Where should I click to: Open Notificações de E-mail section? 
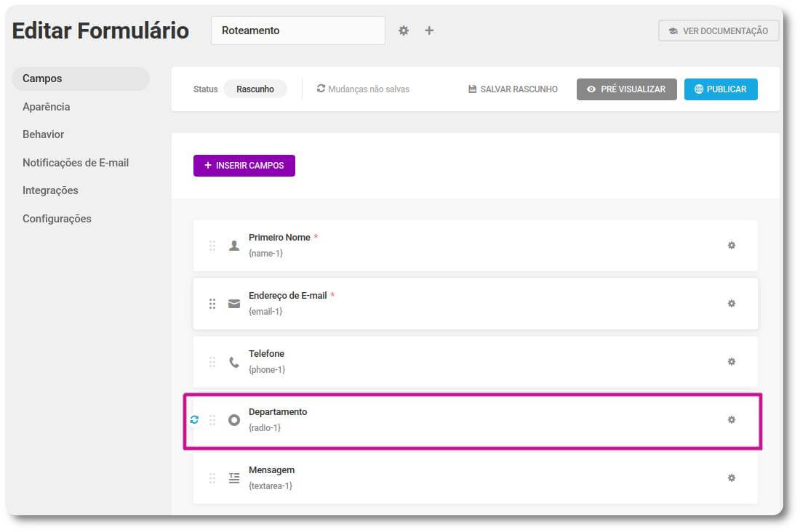pyautogui.click(x=76, y=163)
